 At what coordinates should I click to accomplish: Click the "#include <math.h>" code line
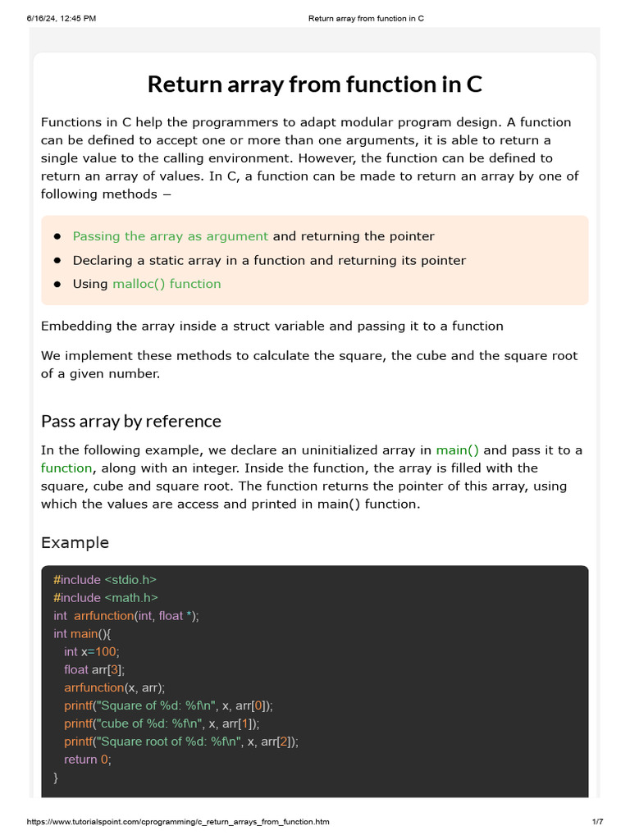[x=106, y=598]
